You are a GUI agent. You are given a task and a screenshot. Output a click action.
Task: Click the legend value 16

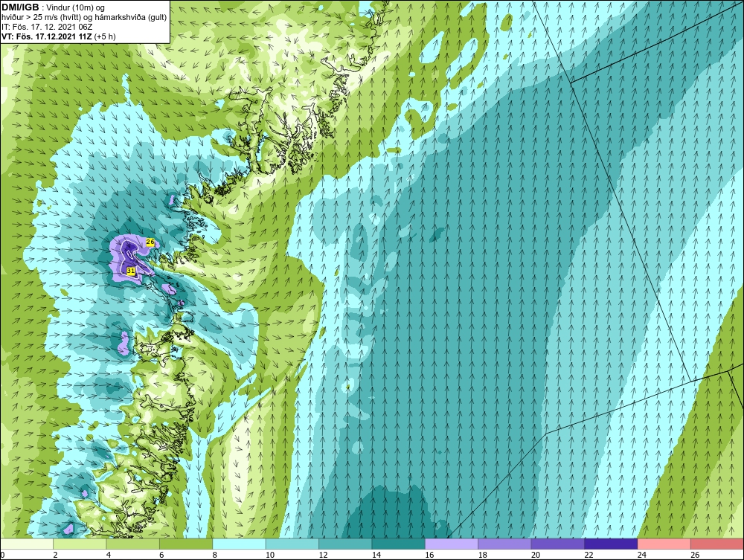429,555
